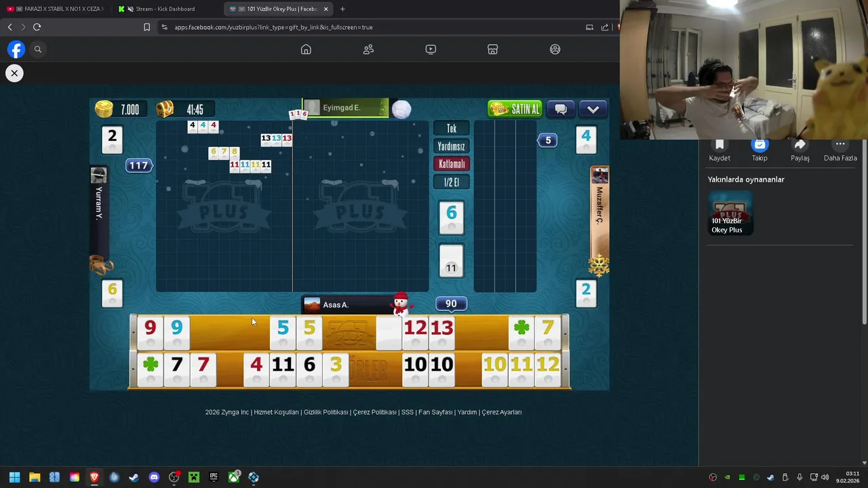Go back in browser history
The width and height of the screenshot is (868, 488).
point(9,27)
